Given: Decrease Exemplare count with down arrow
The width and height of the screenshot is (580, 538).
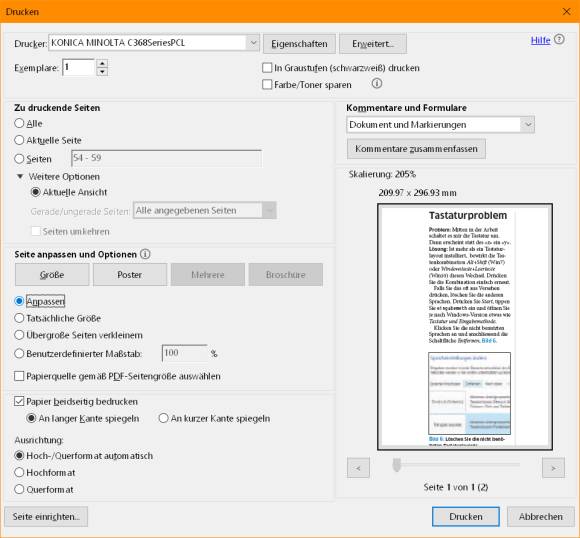Looking at the screenshot, I should (102, 72).
